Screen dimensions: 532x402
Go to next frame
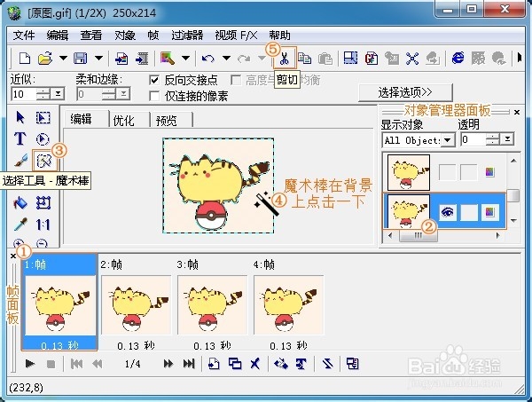click(x=168, y=364)
